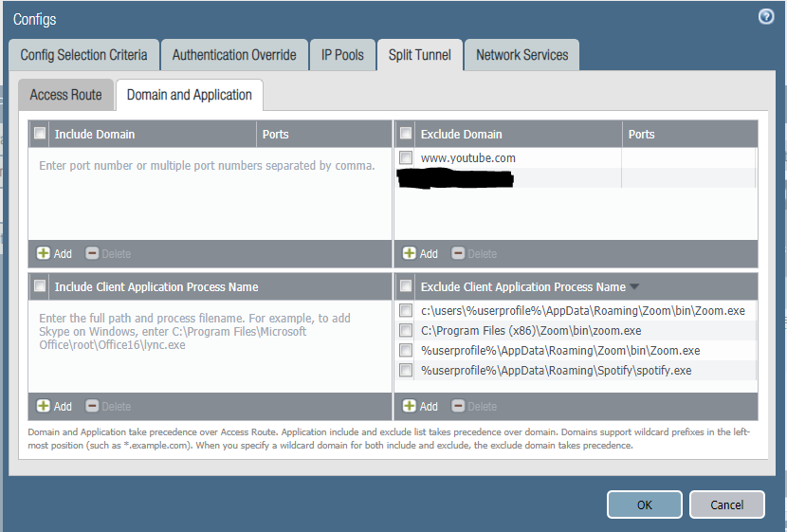This screenshot has width=787, height=532.
Task: Toggle Exclude Client Application Process Name header checkbox
Action: (x=406, y=286)
